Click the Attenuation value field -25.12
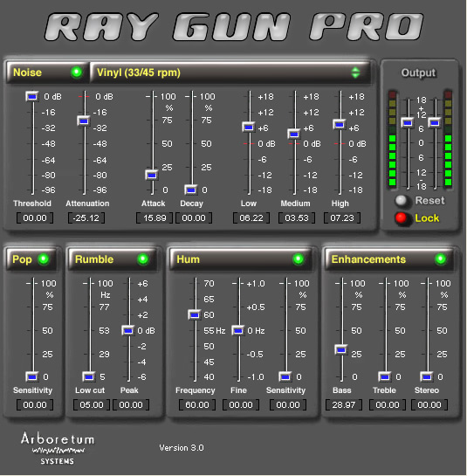This screenshot has width=467, height=476. (x=86, y=218)
